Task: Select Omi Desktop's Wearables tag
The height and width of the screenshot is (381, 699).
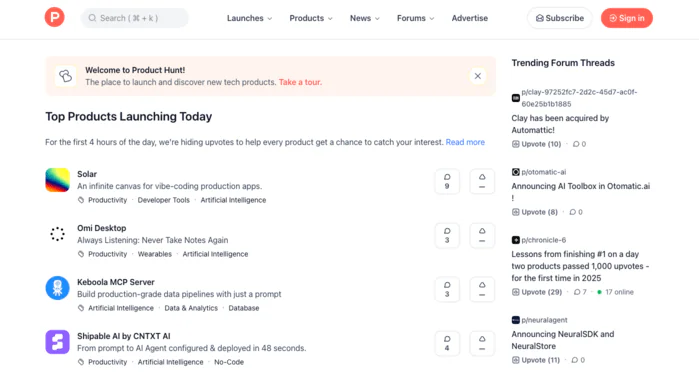Action: click(x=155, y=254)
